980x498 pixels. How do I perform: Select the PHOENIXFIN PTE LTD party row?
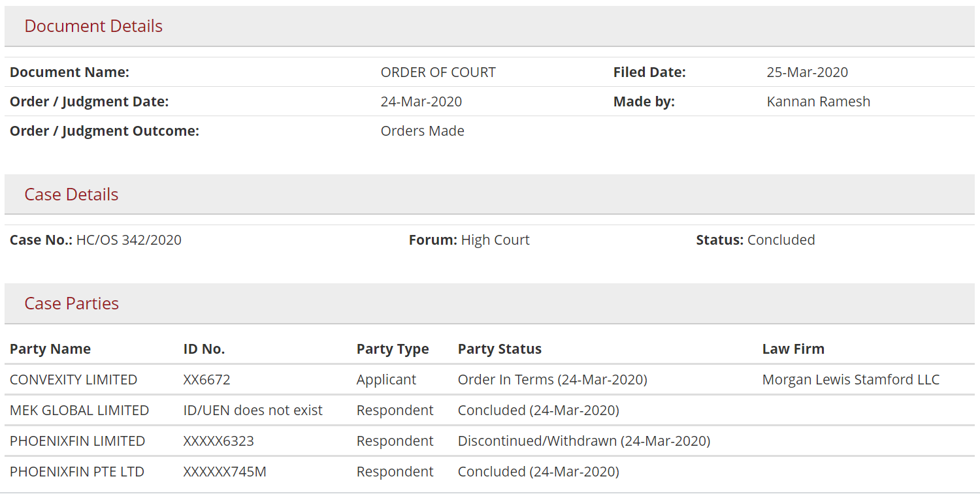489,472
